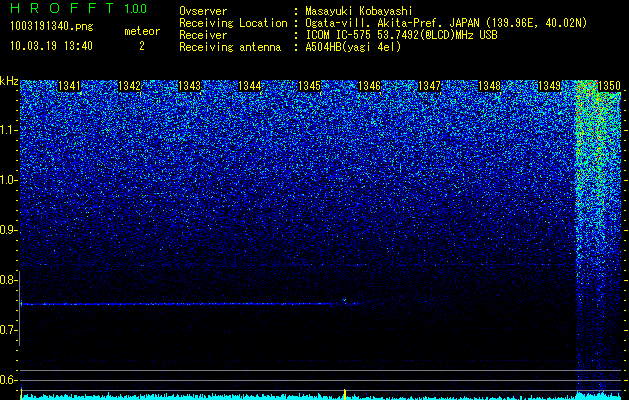Click the 1344 time marker label
Image resolution: width=629 pixels, height=400 pixels.
250,86
